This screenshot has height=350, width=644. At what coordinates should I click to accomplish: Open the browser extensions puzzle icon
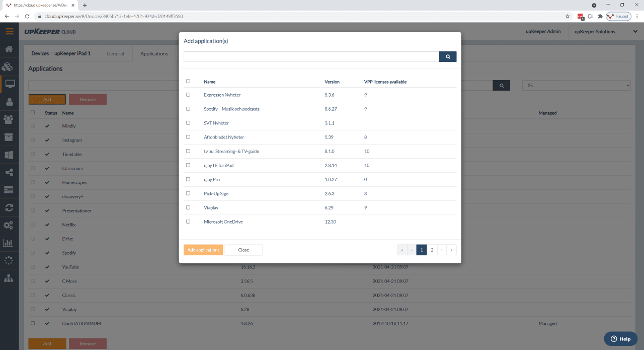pos(600,16)
